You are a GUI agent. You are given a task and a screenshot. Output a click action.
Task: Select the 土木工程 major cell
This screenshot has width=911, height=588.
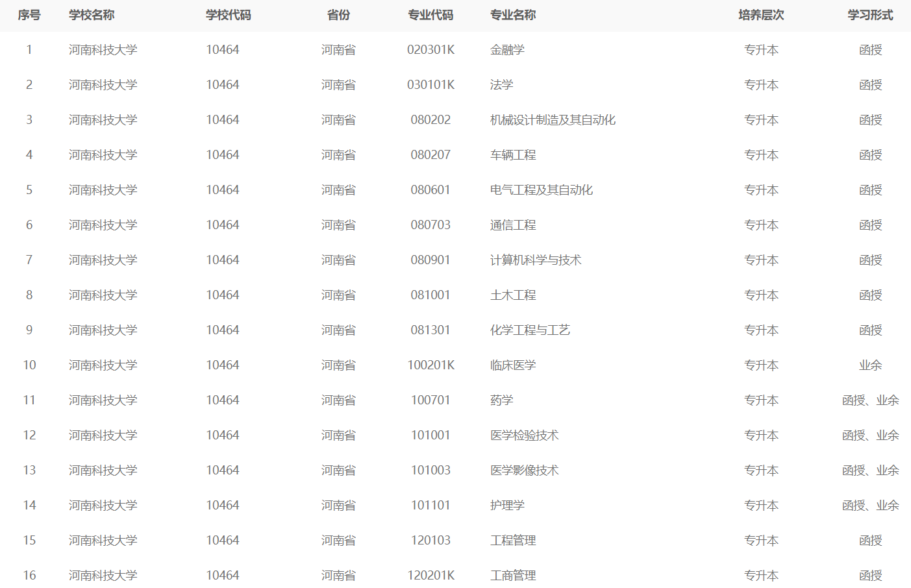coord(513,295)
